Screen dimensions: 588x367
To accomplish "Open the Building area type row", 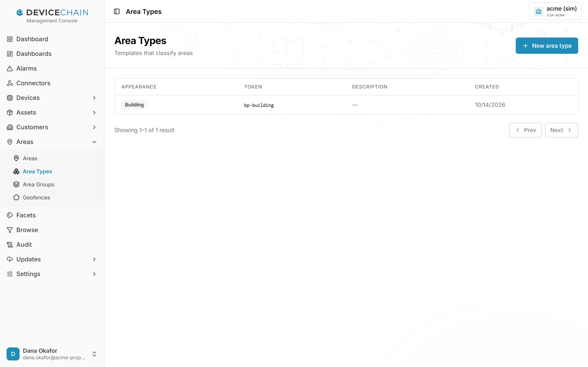I will click(x=346, y=105).
